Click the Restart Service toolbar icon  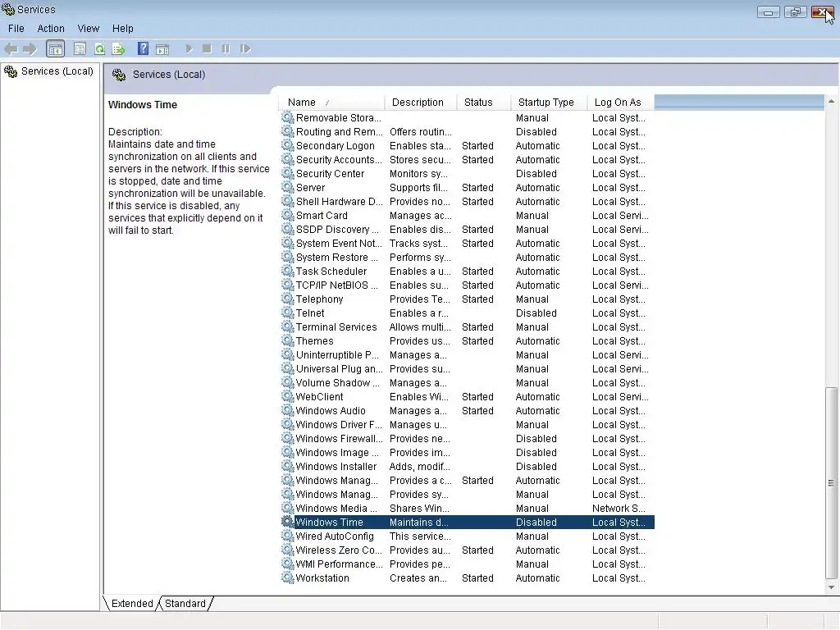pyautogui.click(x=245, y=49)
